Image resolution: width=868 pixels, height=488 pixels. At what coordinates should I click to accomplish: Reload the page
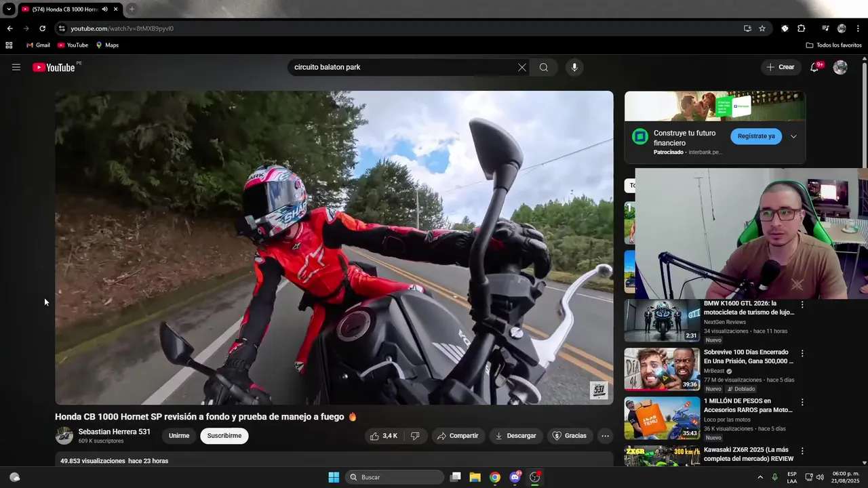(x=42, y=28)
